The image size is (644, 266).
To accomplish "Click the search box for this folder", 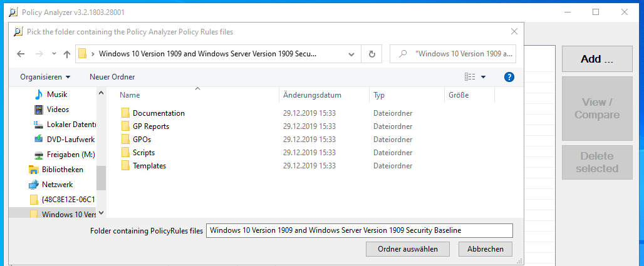I will click(452, 54).
